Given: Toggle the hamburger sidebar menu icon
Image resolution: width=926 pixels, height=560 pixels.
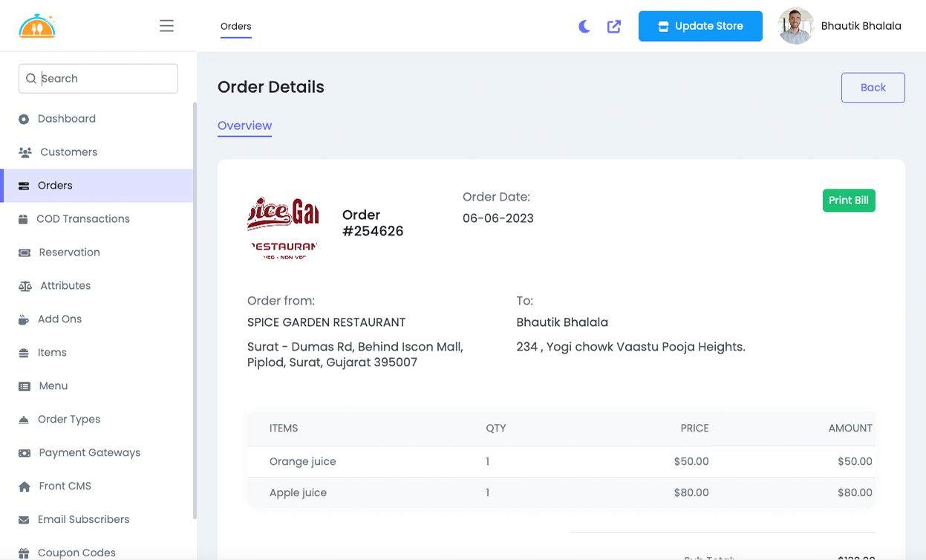Looking at the screenshot, I should coord(166,26).
